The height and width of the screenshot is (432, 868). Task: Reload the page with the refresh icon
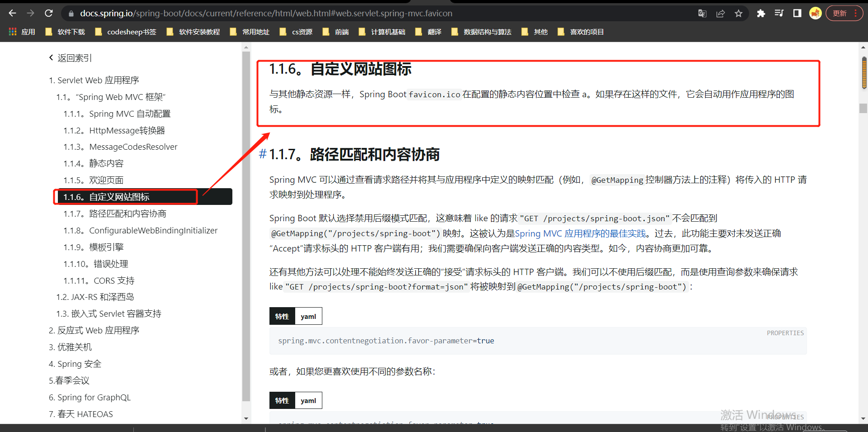pyautogui.click(x=48, y=13)
